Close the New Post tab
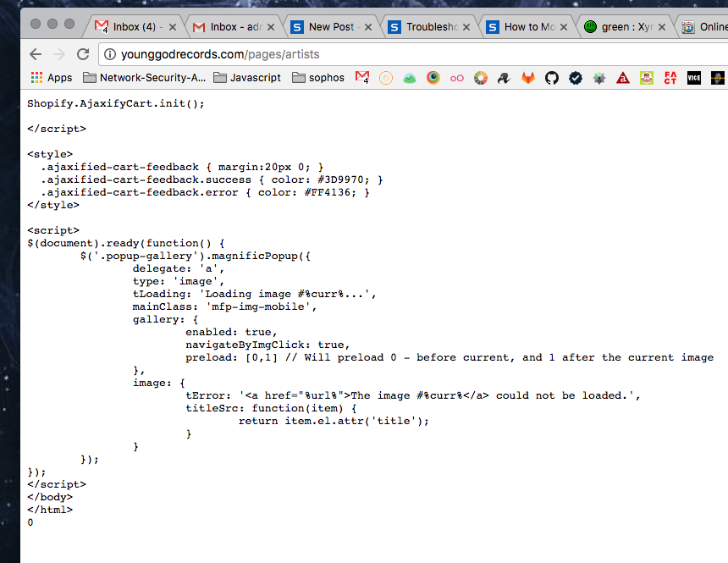The image size is (728, 563). coord(368,27)
